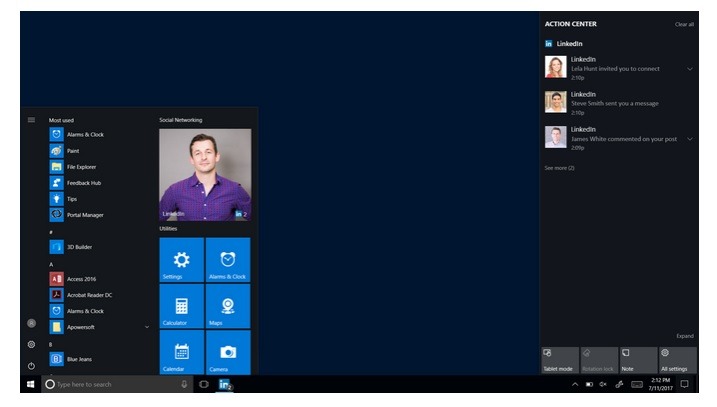Open the All settings quick action

(678, 360)
